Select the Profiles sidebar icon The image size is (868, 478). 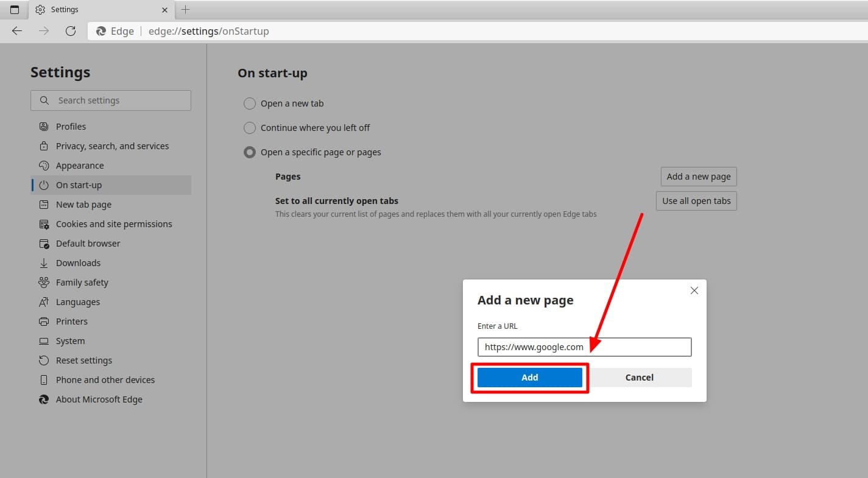pyautogui.click(x=43, y=126)
